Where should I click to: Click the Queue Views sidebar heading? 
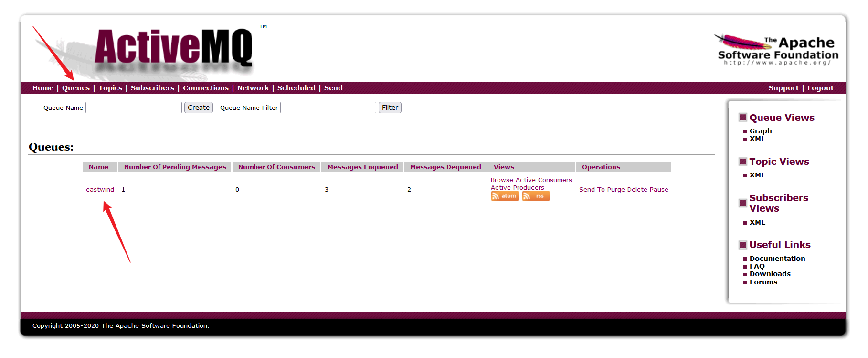pyautogui.click(x=782, y=118)
